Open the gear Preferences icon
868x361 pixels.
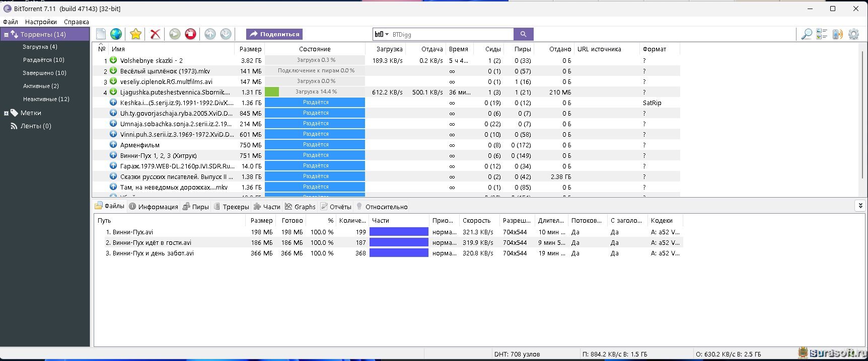click(x=854, y=34)
